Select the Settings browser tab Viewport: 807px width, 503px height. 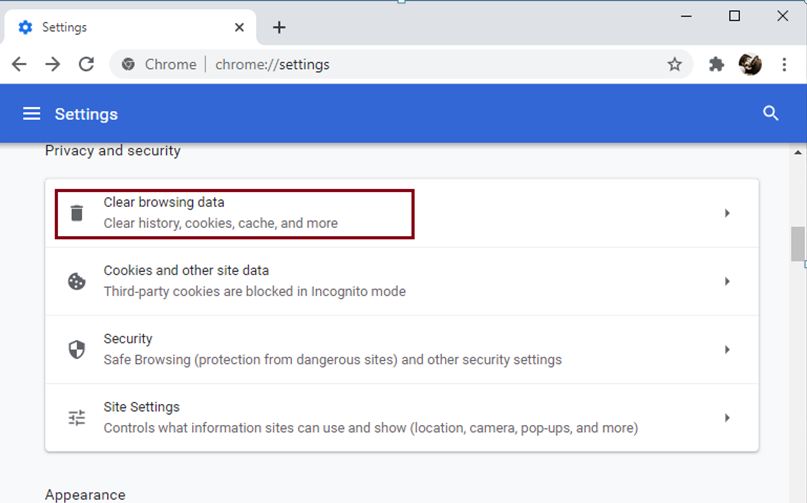pyautogui.click(x=130, y=27)
